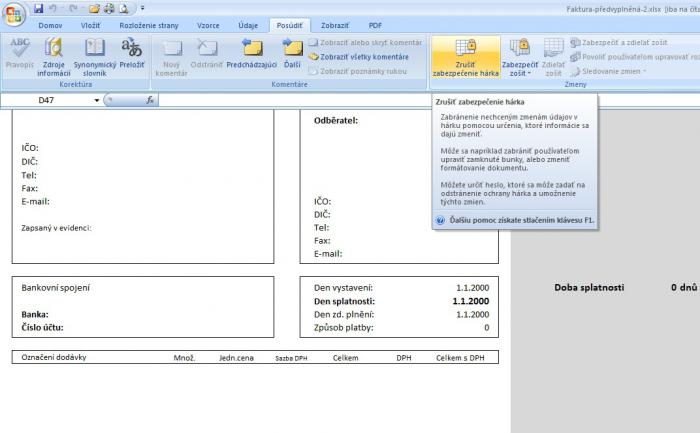
Task: Open the Name Box dropdown arrow
Action: [97, 101]
